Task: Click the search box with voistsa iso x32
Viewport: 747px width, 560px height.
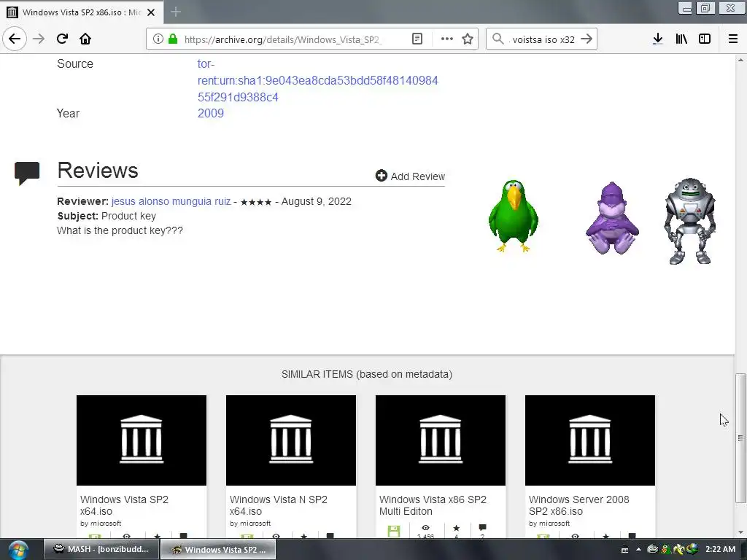Action: coord(542,39)
